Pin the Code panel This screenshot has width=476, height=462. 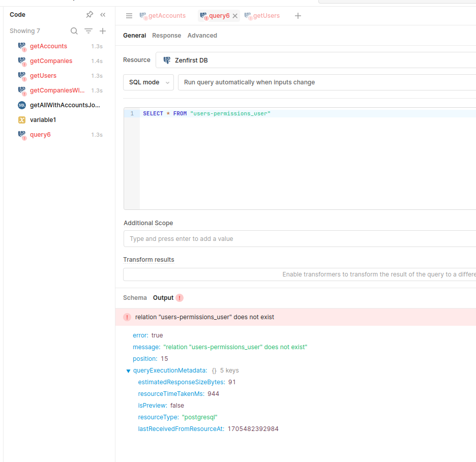[90, 15]
